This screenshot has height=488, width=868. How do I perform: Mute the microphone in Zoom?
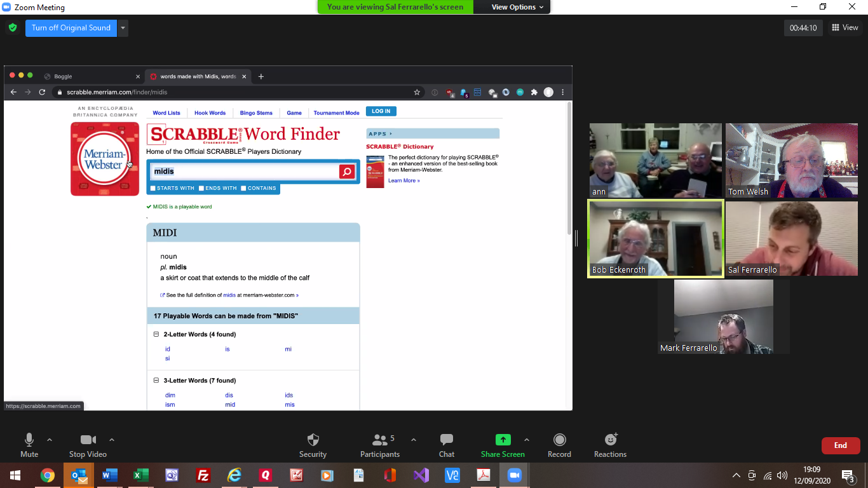tap(29, 445)
